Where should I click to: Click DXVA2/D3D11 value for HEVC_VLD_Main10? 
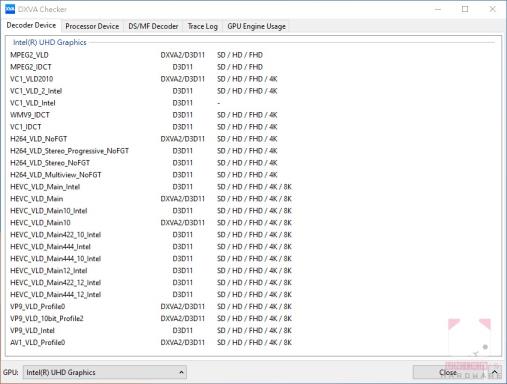pyautogui.click(x=182, y=223)
